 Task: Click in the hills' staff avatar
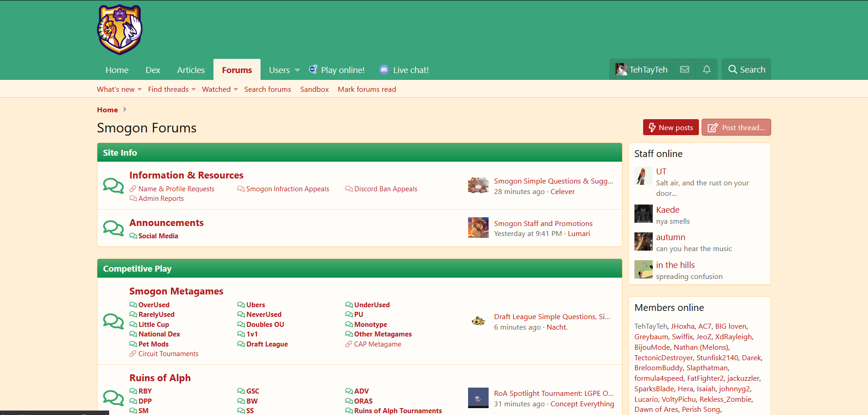[643, 269]
